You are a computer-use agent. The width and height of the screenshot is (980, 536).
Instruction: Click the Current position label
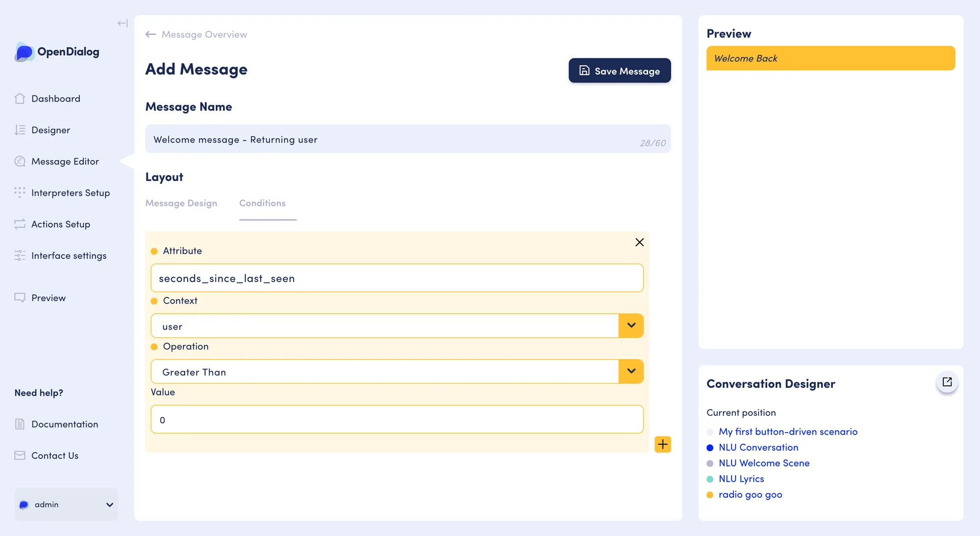[741, 412]
